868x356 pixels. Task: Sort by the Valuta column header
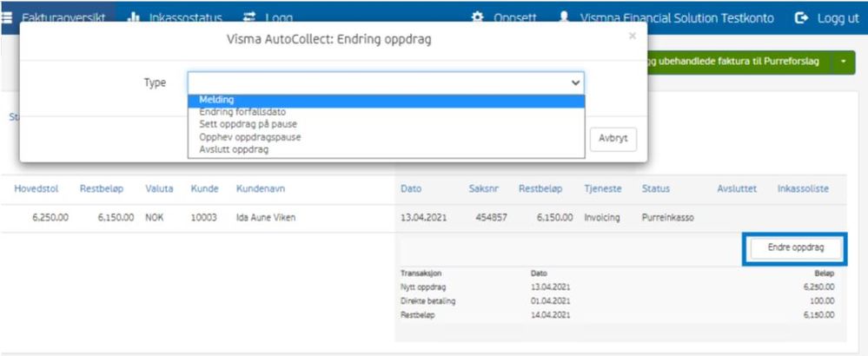click(159, 189)
